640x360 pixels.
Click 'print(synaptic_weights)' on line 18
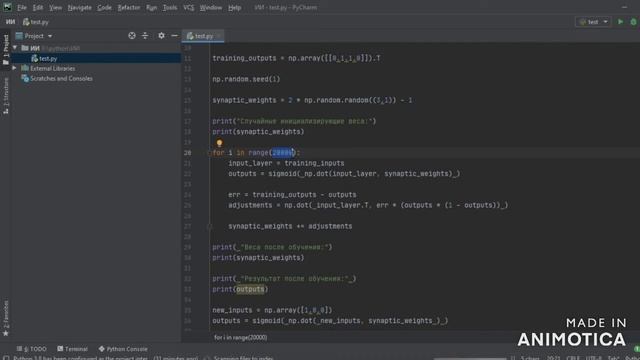[258, 132]
